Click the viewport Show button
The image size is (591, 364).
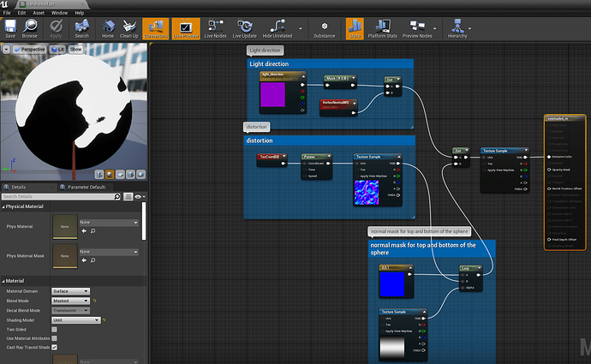[x=75, y=50]
